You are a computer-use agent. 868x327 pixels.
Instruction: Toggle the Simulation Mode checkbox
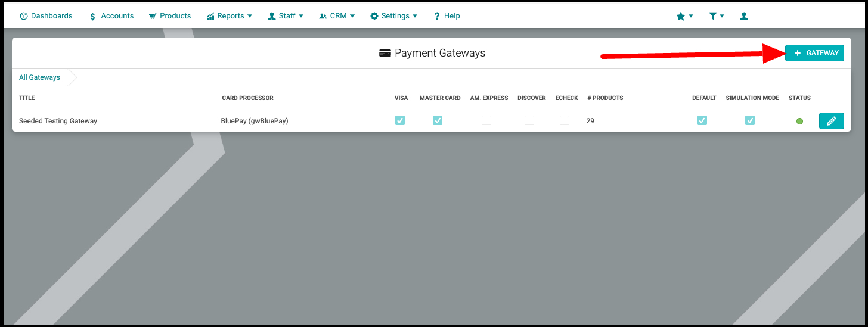pos(750,120)
